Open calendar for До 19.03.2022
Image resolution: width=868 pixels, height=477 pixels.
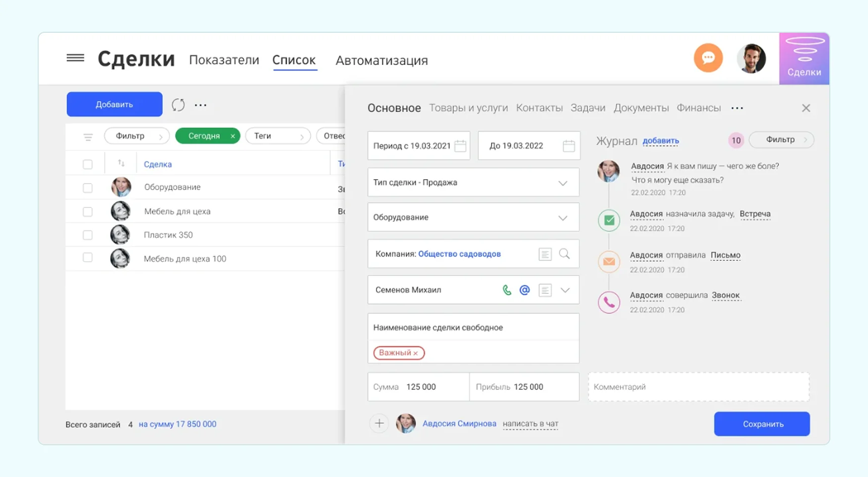point(569,146)
